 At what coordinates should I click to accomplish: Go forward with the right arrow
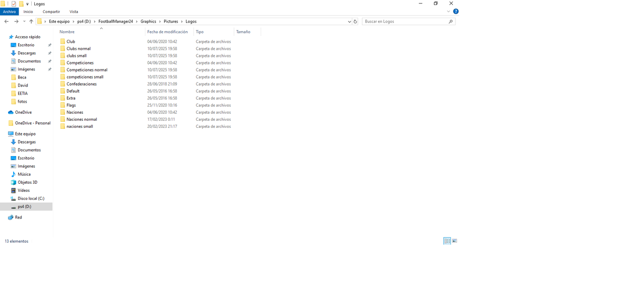pyautogui.click(x=16, y=22)
